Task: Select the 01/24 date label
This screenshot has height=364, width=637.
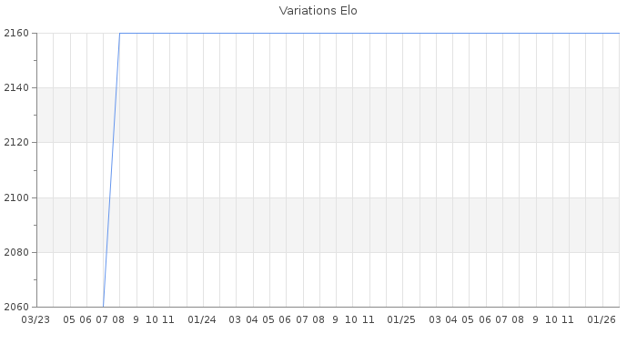Action: tap(201, 319)
